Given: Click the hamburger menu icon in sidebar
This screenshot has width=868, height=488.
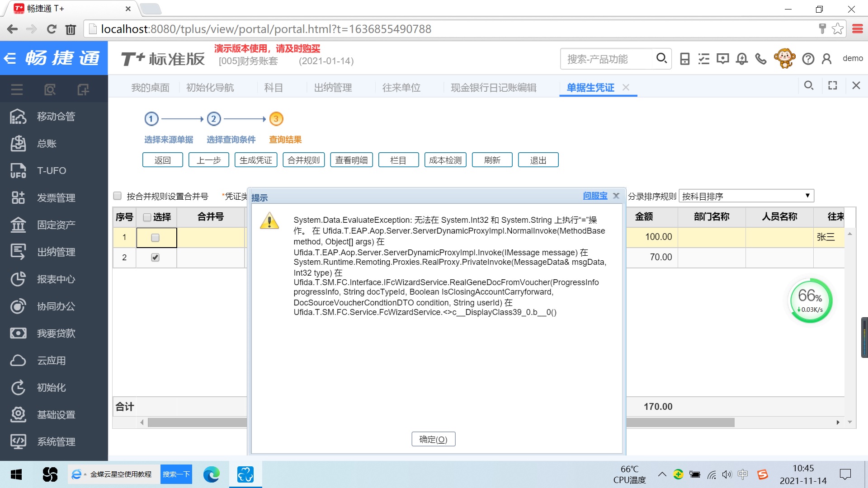Looking at the screenshot, I should coord(17,89).
